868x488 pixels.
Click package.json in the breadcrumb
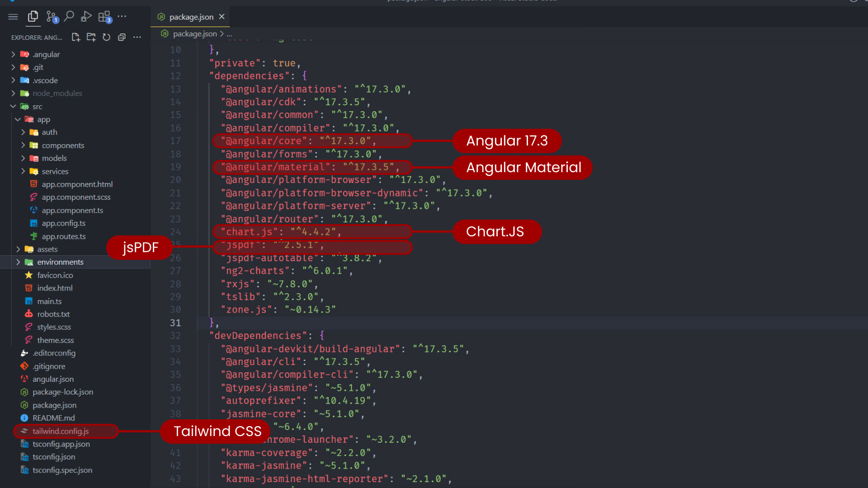[195, 34]
